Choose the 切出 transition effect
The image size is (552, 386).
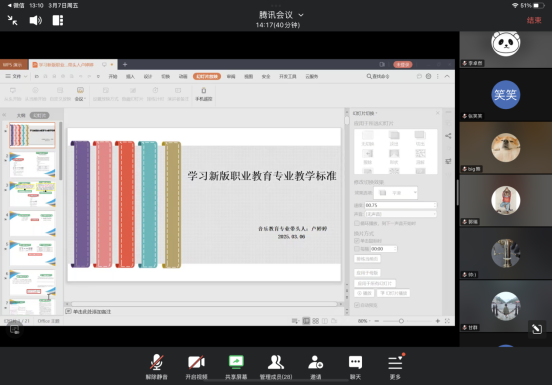tap(420, 138)
